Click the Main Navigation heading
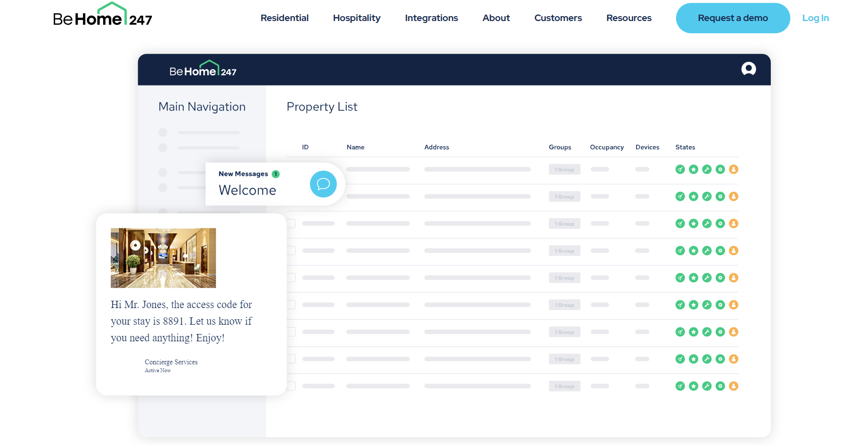The width and height of the screenshot is (868, 445). pos(202,107)
